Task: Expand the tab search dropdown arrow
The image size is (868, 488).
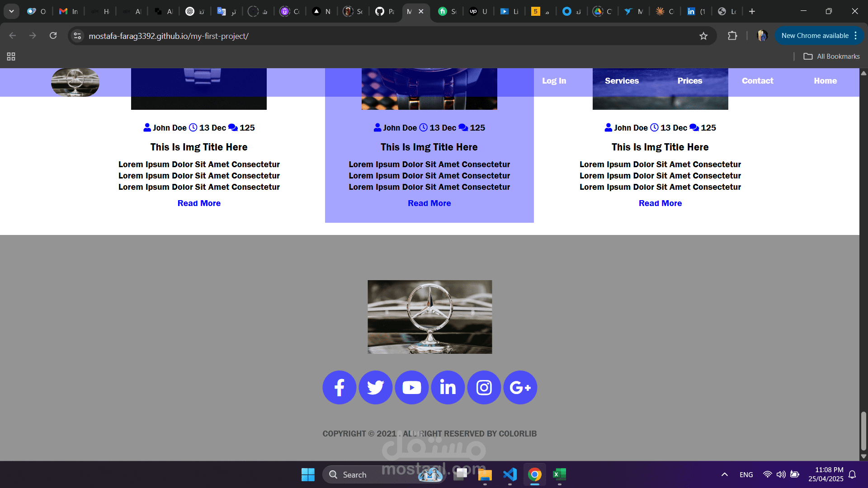Action: (11, 11)
